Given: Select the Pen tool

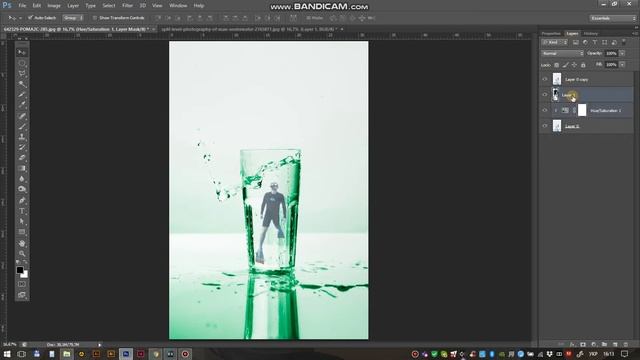Looking at the screenshot, I should (x=22, y=200).
